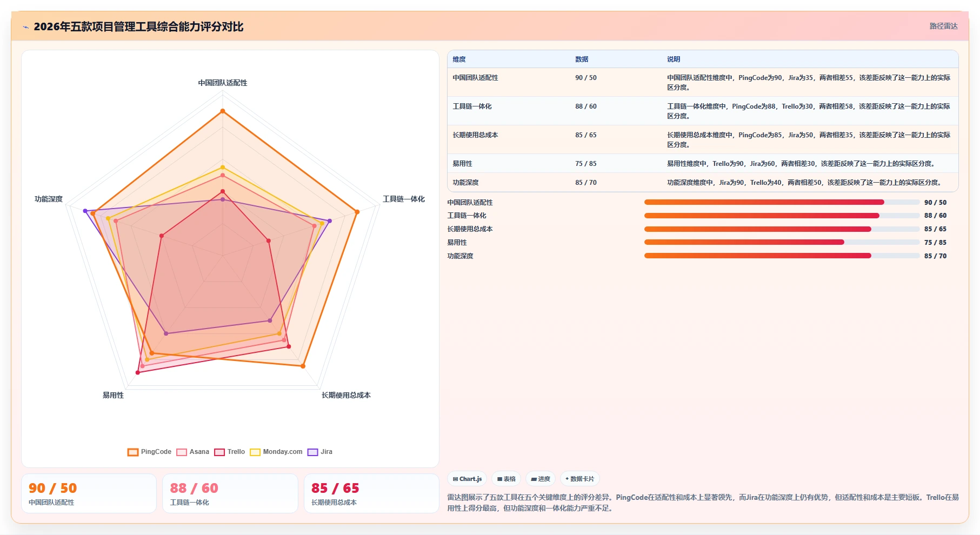Click the 工具链一体化 axis label on the radar
The height and width of the screenshot is (535, 980).
pos(404,199)
